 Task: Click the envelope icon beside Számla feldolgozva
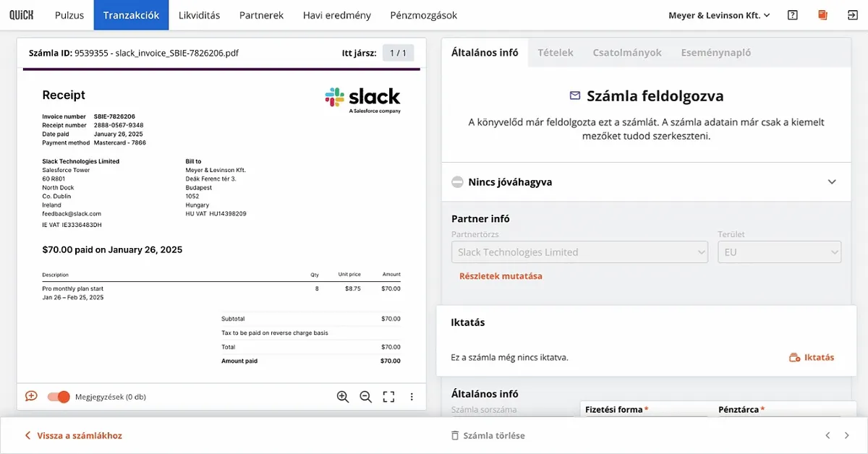point(575,95)
